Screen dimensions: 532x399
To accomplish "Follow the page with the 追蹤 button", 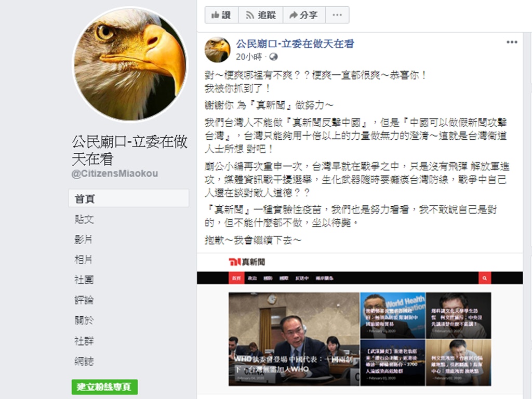I will 261,15.
